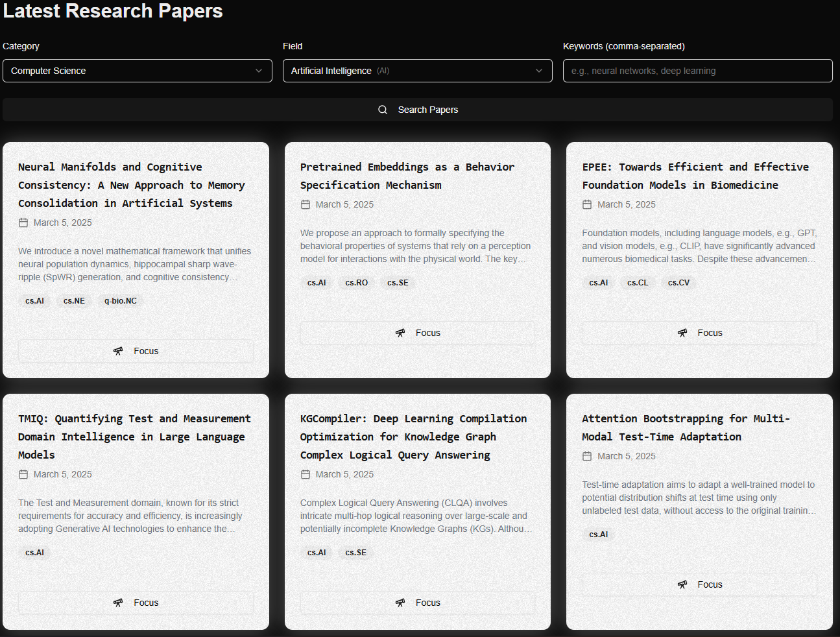The width and height of the screenshot is (840, 637).
Task: Select the cs.RO tag on the Pretrained Embeddings paper
Action: click(x=356, y=282)
